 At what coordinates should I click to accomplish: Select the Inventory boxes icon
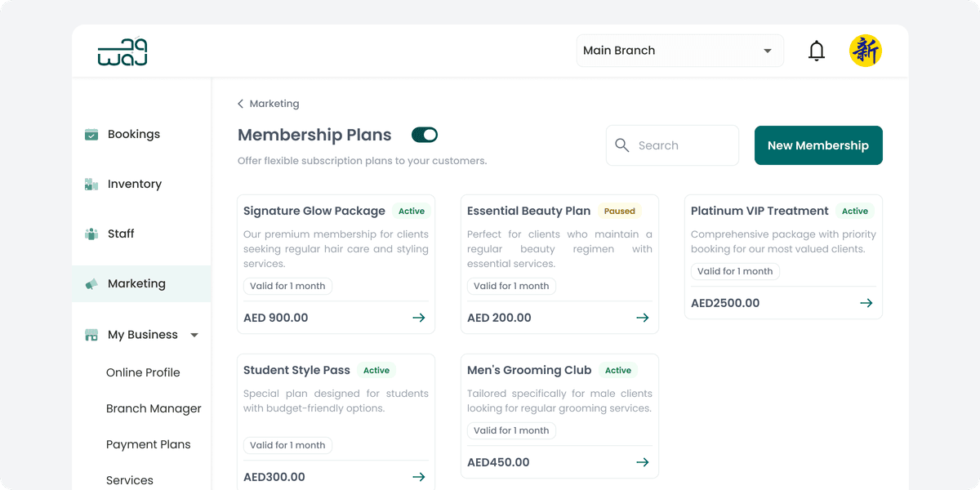[x=91, y=184]
